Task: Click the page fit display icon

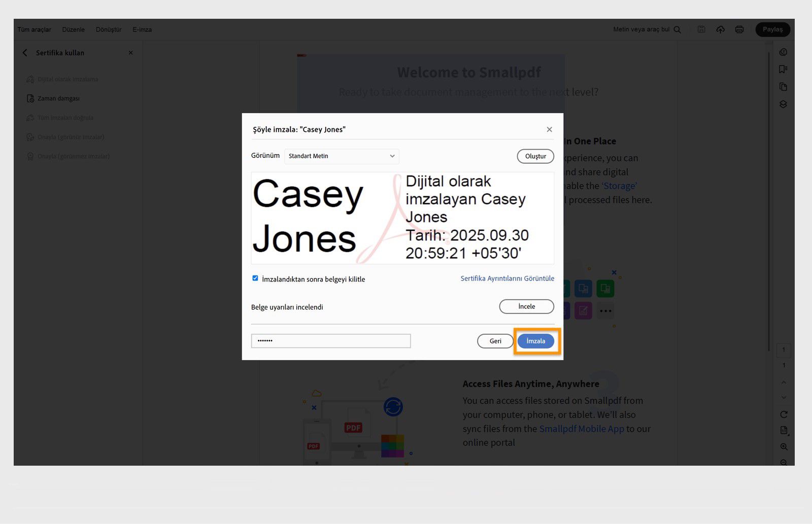Action: [x=784, y=431]
